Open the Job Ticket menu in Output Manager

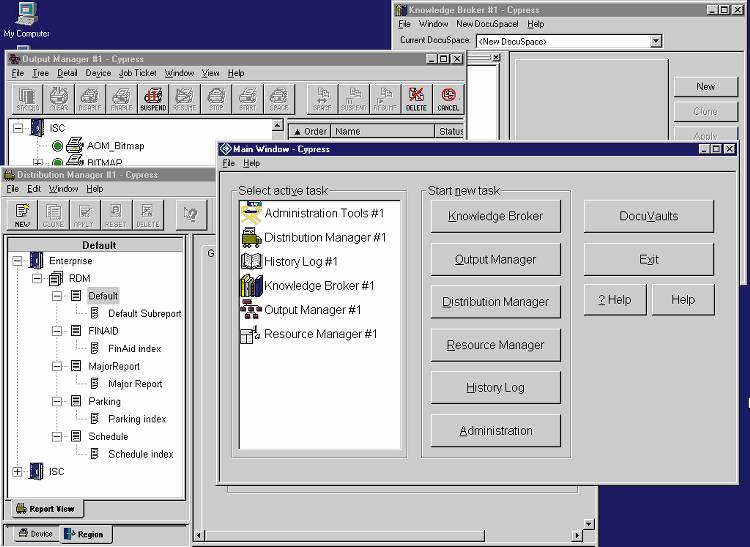tap(137, 73)
